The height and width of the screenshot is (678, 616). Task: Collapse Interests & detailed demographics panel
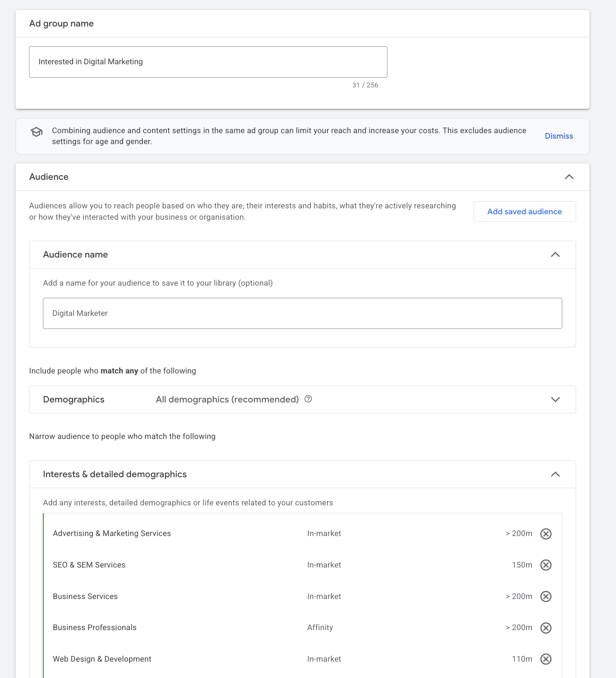click(x=555, y=474)
